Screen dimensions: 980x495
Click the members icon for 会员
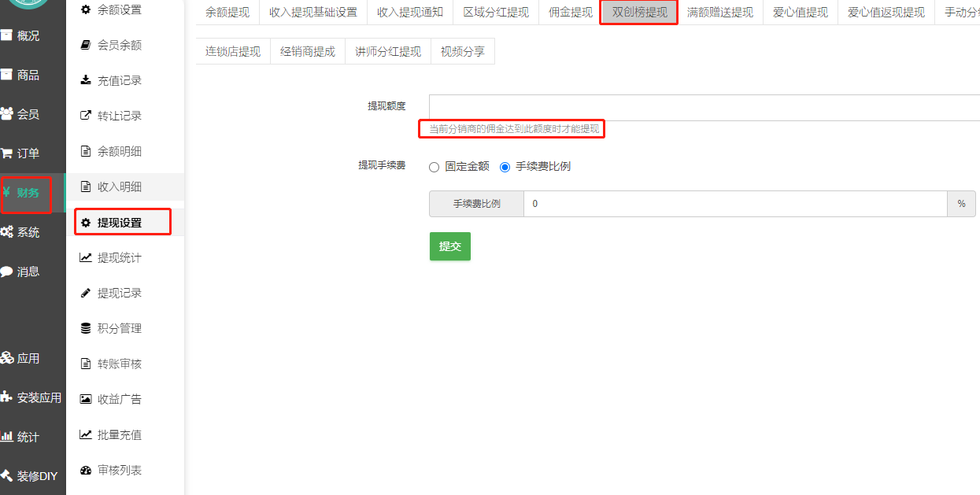click(6, 114)
